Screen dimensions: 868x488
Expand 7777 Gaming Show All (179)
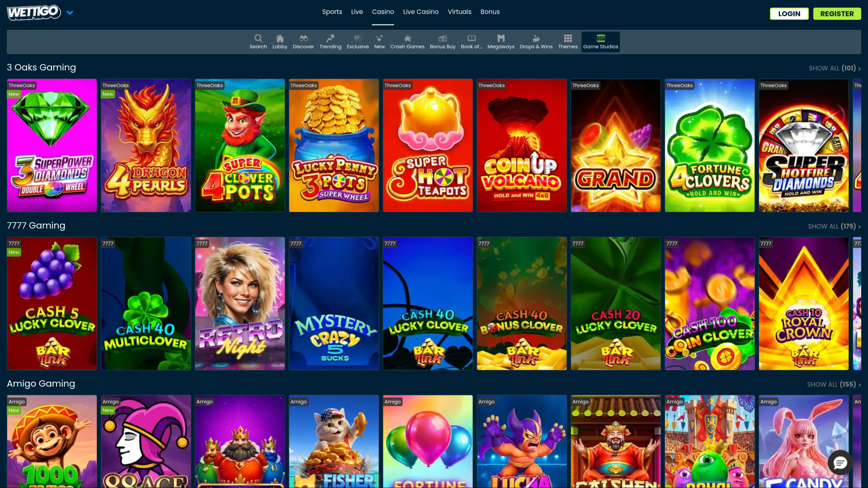834,226
